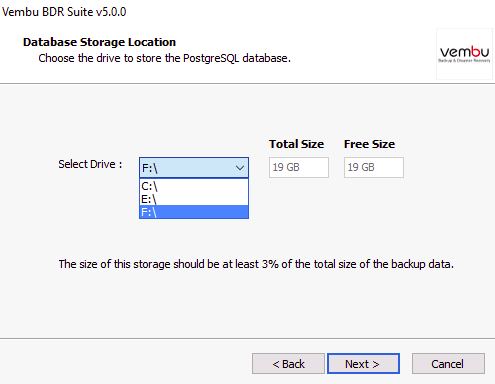Click the Select Drive combo box field
The image size is (495, 384).
194,168
